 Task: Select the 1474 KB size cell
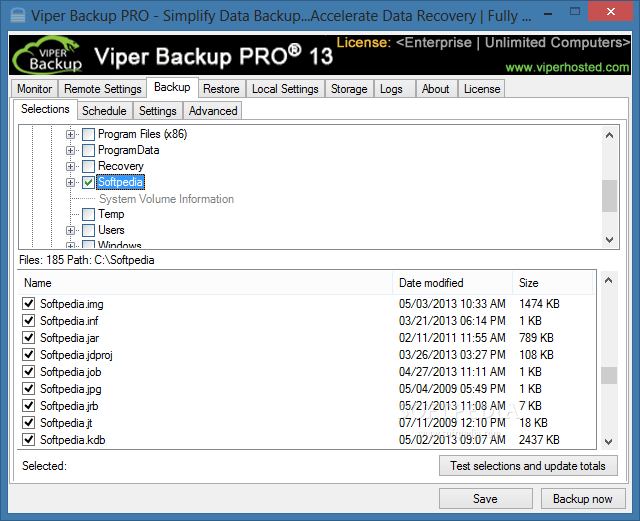point(539,304)
